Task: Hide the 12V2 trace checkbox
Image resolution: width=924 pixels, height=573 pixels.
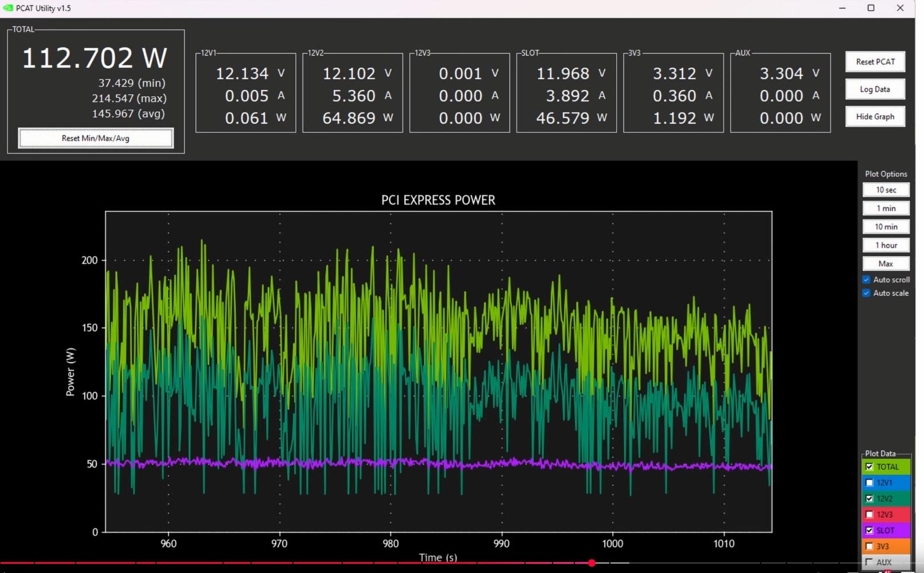Action: [870, 499]
